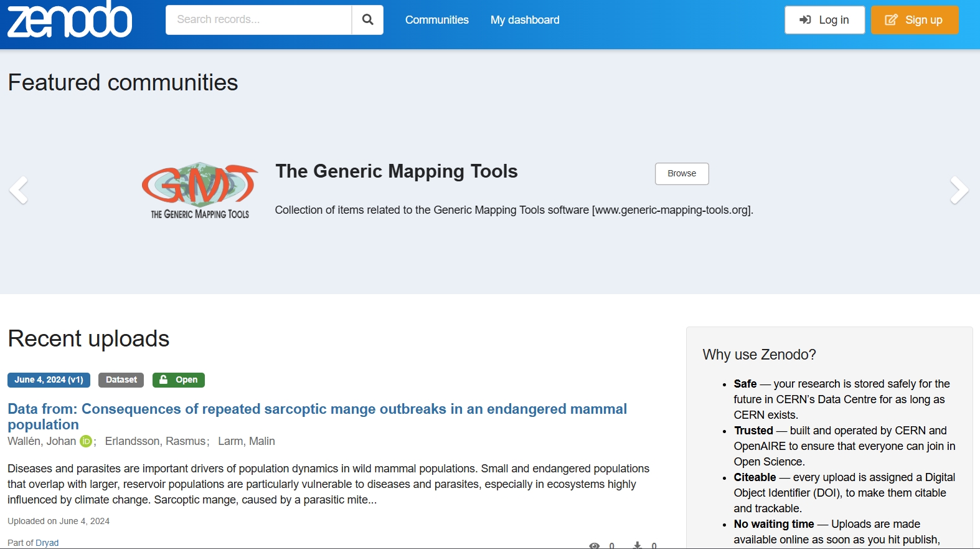Click the 'Trusted' bullet text
Image resolution: width=980 pixels, height=549 pixels.
pos(844,446)
